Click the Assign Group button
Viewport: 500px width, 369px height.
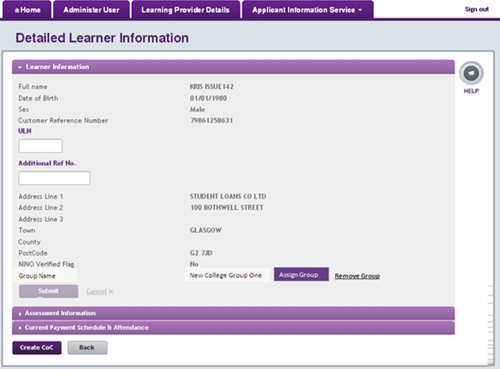tap(301, 275)
